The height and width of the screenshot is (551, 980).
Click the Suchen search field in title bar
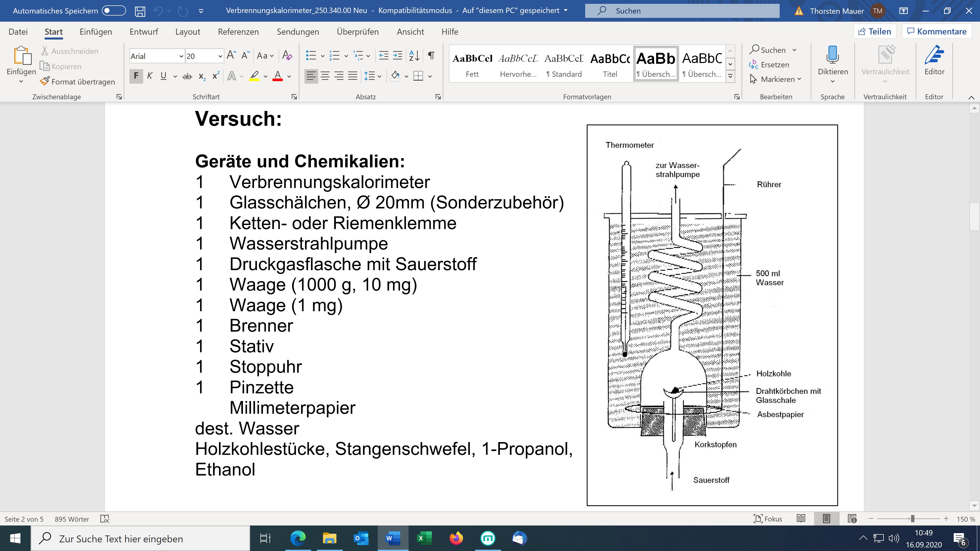tap(682, 11)
